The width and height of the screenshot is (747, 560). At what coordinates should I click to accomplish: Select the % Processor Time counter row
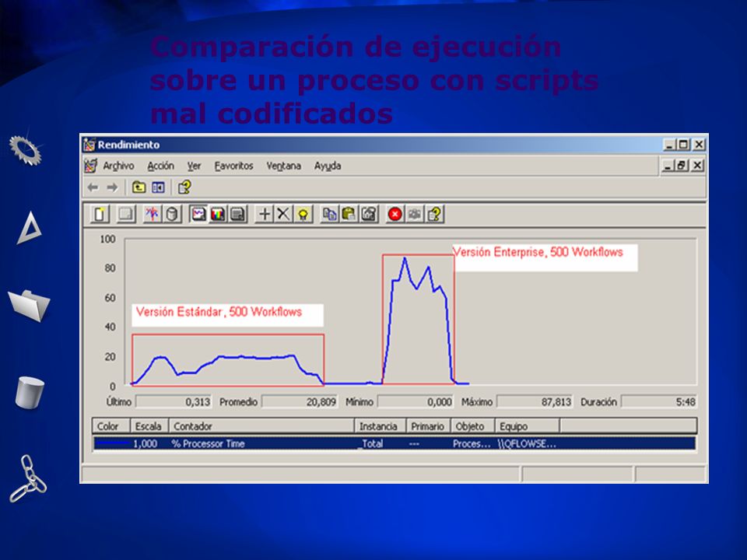click(395, 444)
